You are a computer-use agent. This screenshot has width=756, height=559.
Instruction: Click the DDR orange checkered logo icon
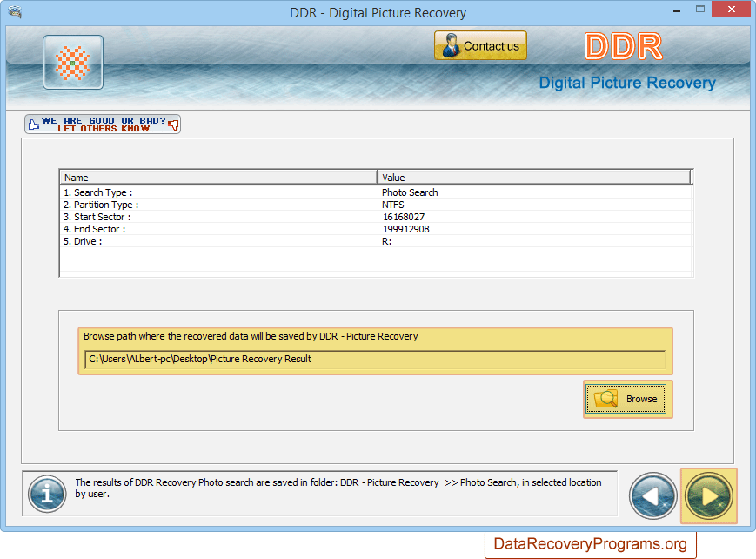pos(73,63)
